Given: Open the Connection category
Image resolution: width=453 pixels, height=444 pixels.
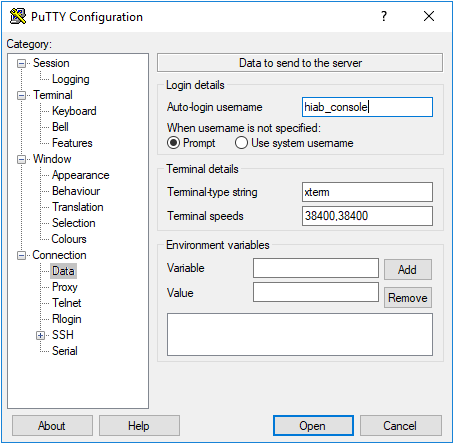Looking at the screenshot, I should (59, 255).
